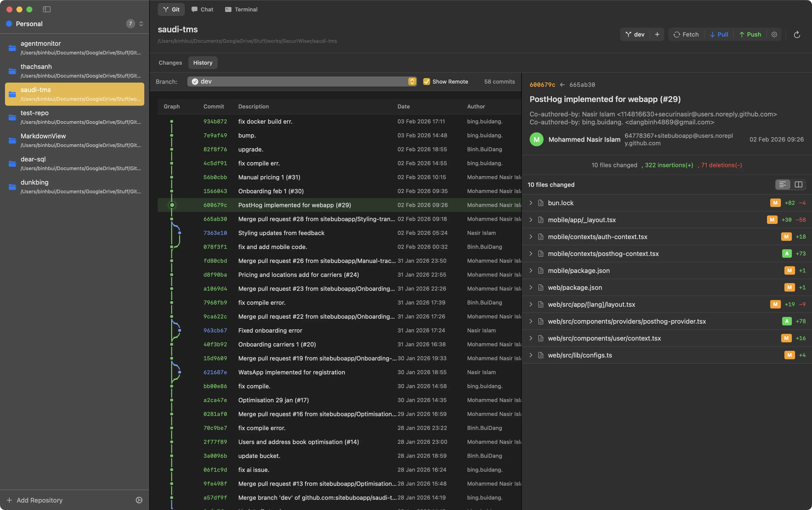
Task: Open the remote settings gear icon
Action: point(774,34)
